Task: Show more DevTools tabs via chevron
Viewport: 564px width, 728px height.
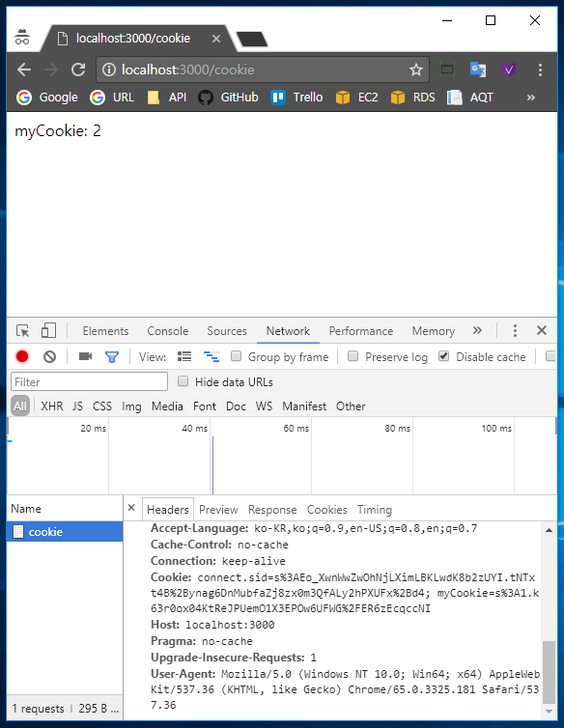Action: tap(477, 330)
